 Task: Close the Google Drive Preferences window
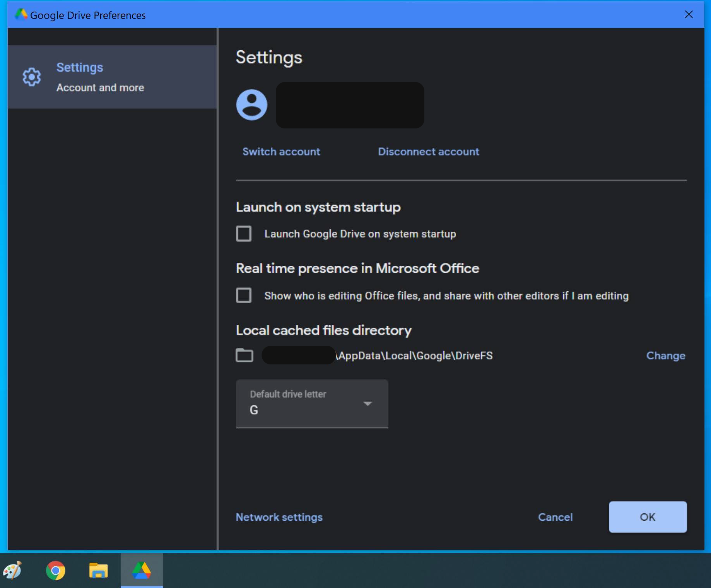tap(689, 15)
